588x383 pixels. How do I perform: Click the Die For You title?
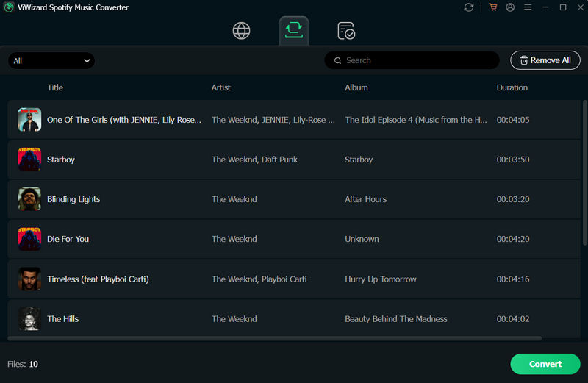[x=68, y=239]
